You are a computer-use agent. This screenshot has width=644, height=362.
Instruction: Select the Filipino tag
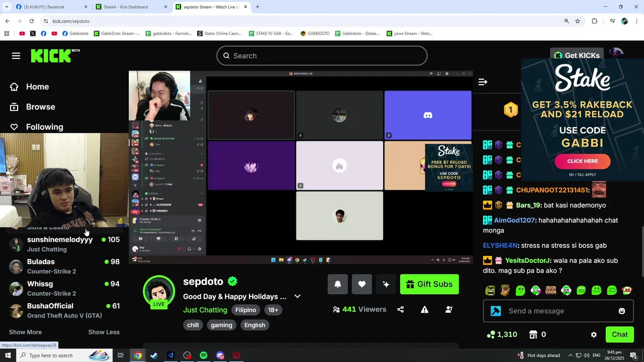[246, 310]
